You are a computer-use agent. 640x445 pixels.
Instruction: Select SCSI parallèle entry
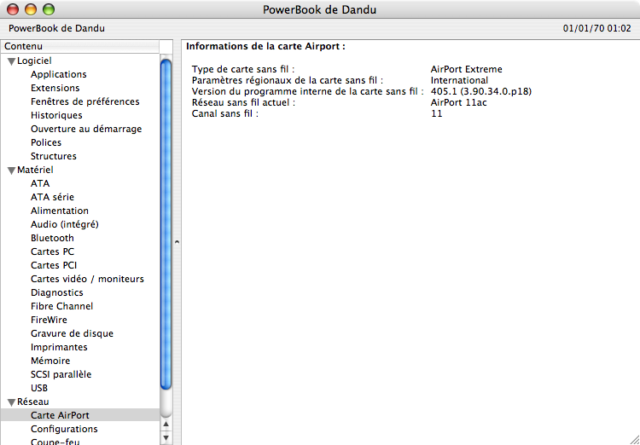[x=61, y=374]
